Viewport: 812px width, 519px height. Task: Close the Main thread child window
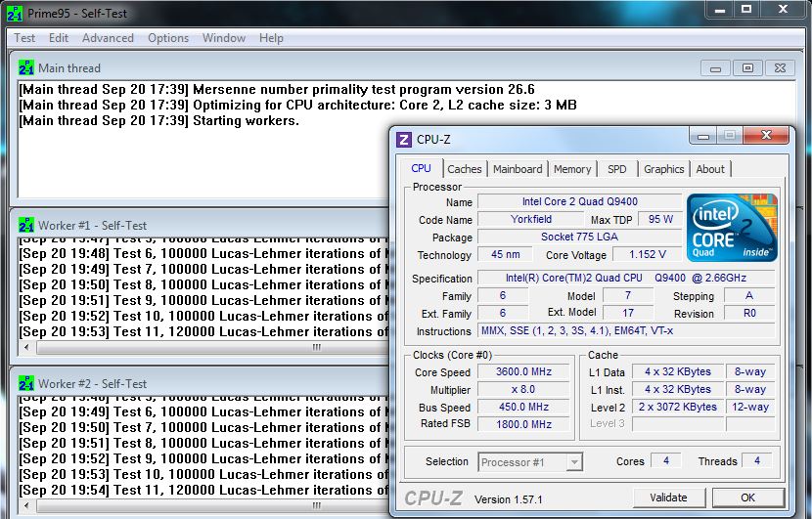click(x=780, y=67)
